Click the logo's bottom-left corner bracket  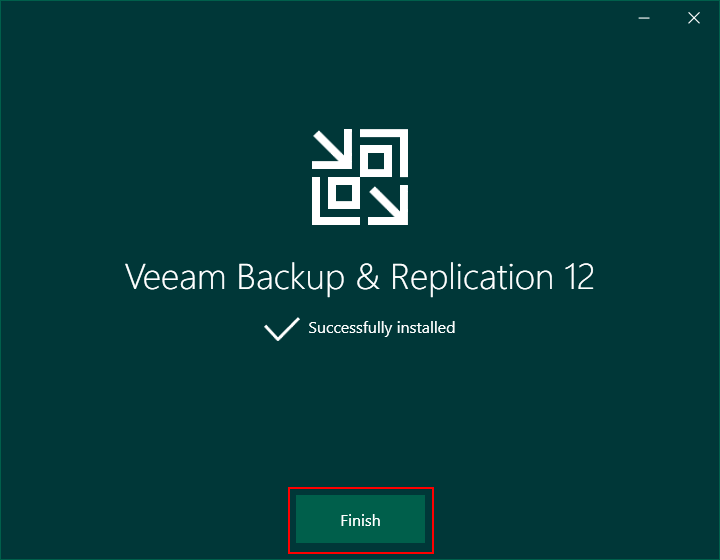(x=324, y=213)
